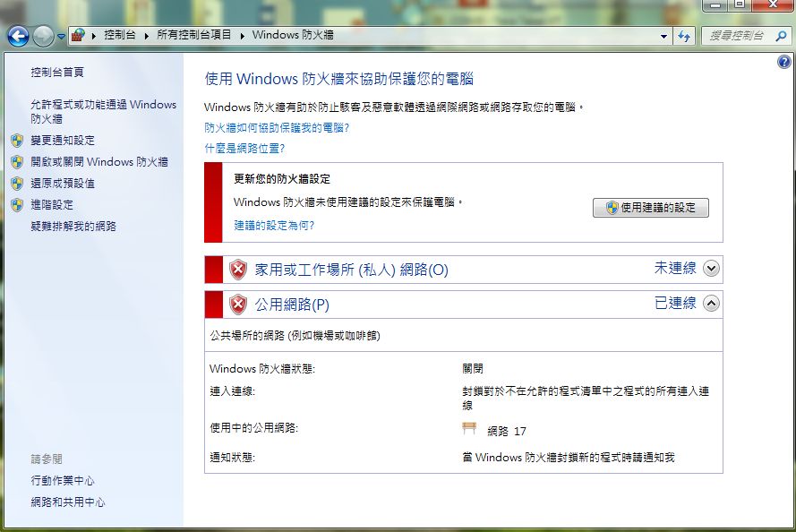Viewport: 796px width, 532px height.
Task: Click 更新您的防火牆設定 heading
Action: 282,179
